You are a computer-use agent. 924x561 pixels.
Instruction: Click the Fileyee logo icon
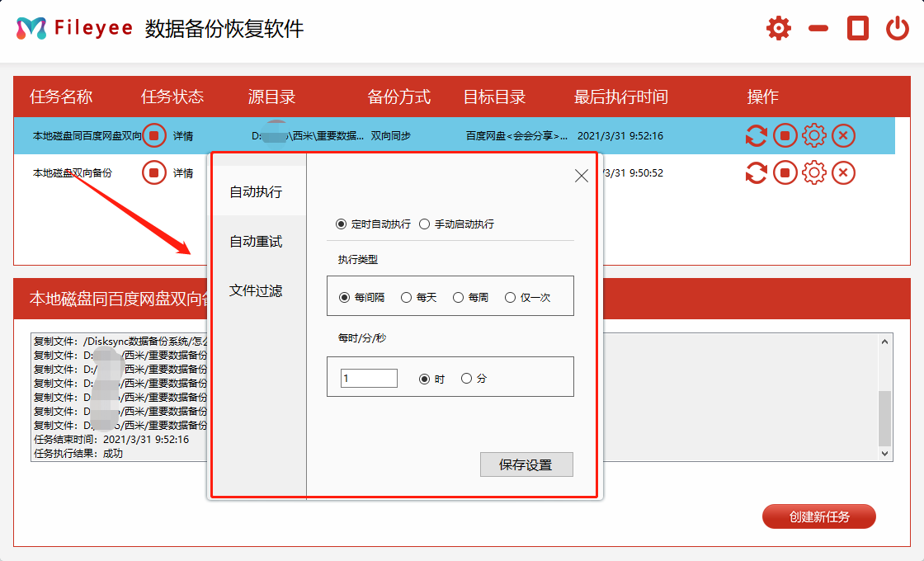tap(31, 26)
